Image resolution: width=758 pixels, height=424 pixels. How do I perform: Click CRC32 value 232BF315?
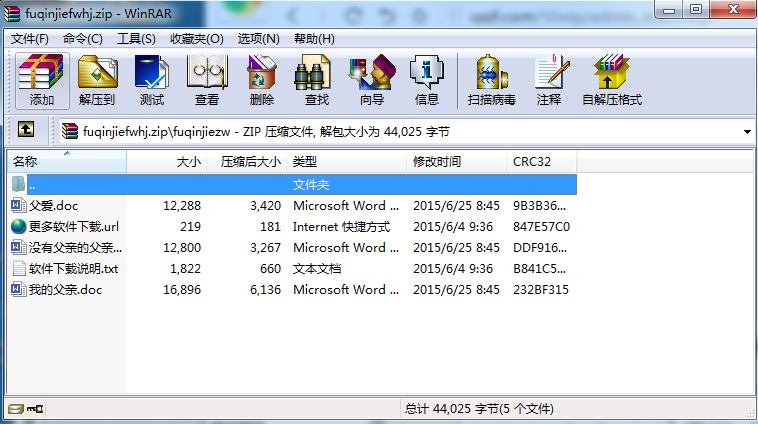[x=541, y=290]
